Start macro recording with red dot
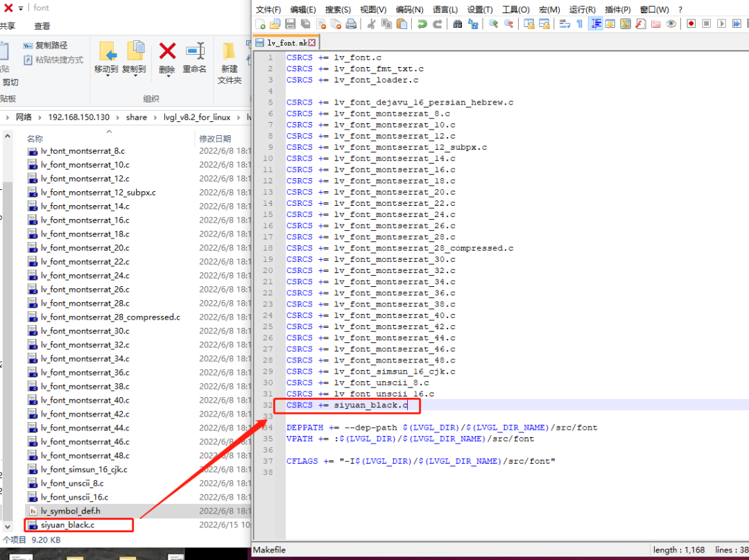 [691, 24]
